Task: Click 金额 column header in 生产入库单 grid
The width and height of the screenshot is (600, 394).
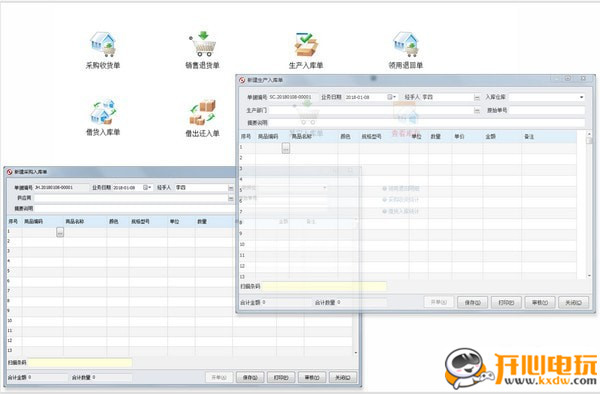Action: point(490,137)
